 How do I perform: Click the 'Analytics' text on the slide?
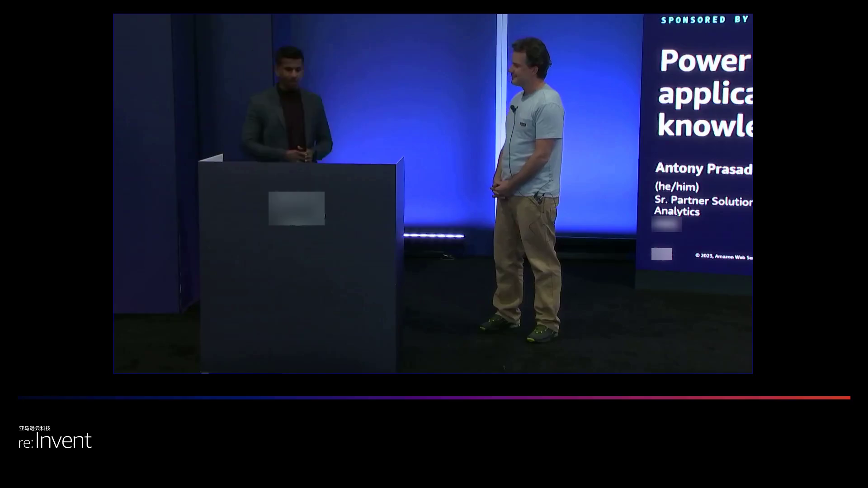(x=677, y=211)
